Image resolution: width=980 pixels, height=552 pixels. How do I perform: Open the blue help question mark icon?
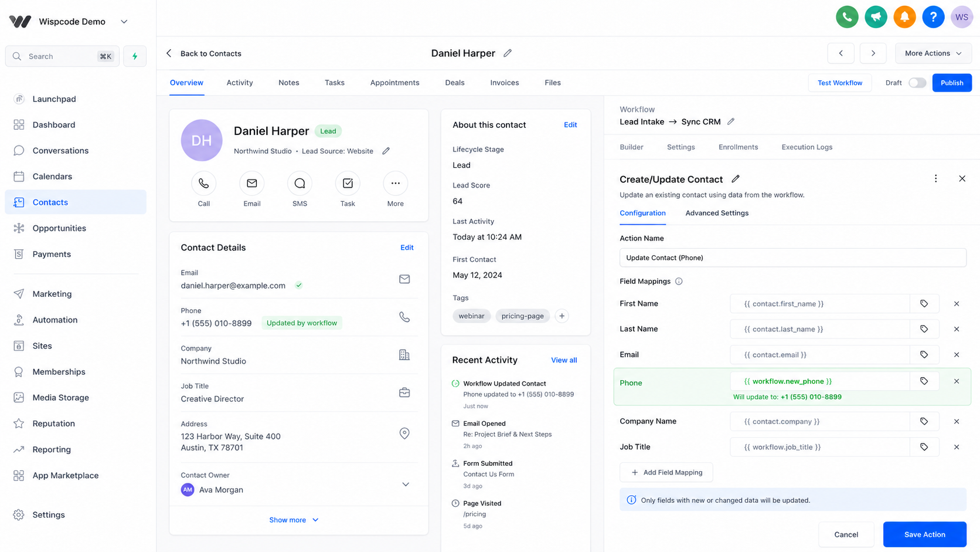933,17
